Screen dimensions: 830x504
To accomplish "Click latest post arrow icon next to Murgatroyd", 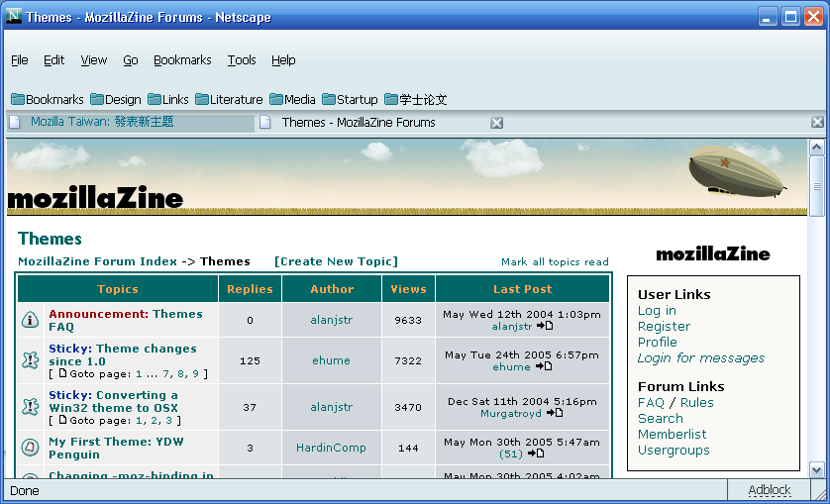I will pos(555,414).
